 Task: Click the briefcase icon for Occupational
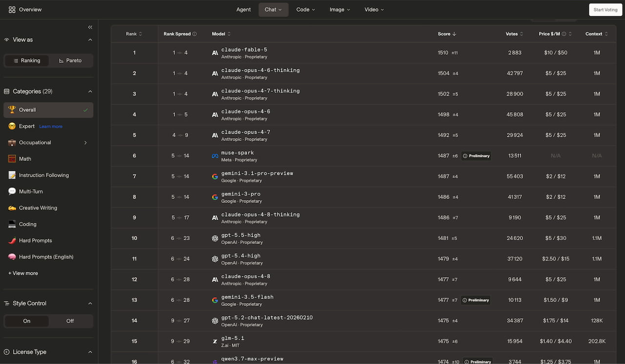tap(12, 142)
